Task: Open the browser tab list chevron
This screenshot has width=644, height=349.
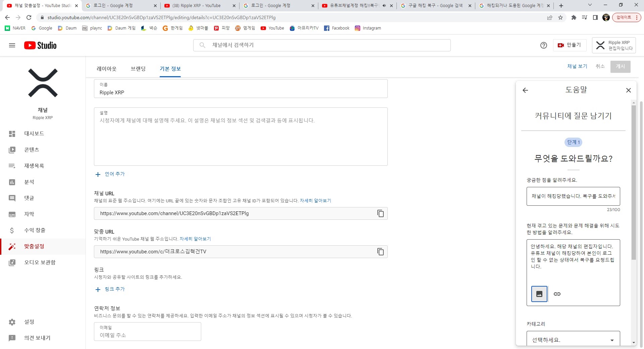Action: pyautogui.click(x=589, y=5)
